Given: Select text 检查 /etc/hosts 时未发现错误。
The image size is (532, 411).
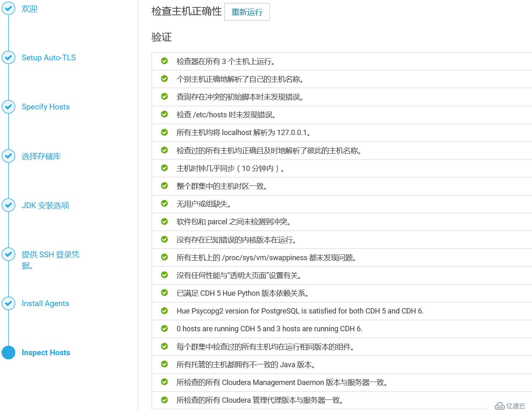Looking at the screenshot, I should (x=226, y=115).
